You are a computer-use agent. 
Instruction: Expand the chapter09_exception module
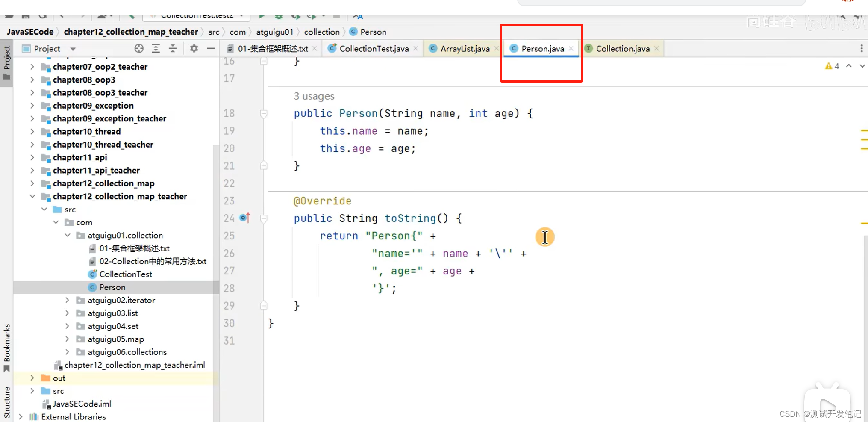(32, 106)
